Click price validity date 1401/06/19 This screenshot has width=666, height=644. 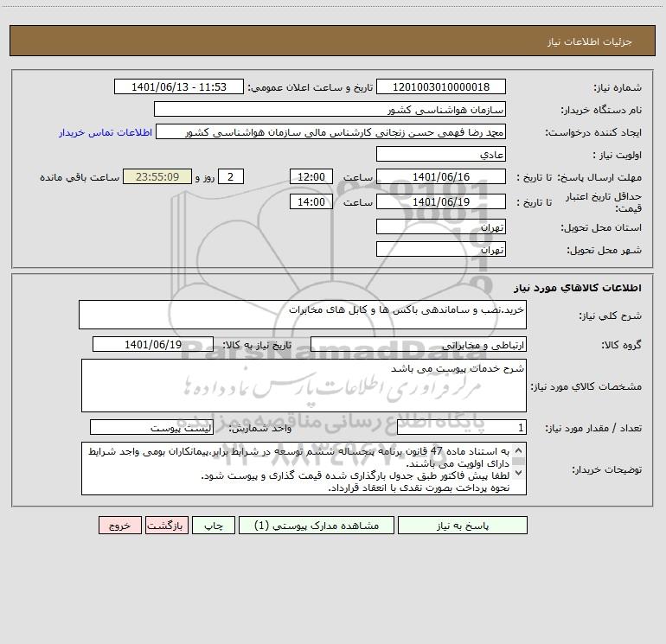pos(441,201)
